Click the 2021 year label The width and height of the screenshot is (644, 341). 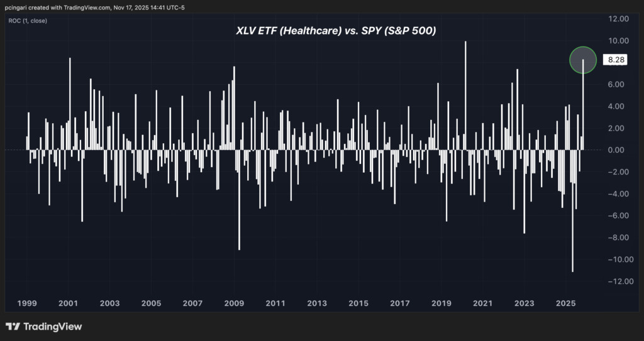click(x=483, y=303)
